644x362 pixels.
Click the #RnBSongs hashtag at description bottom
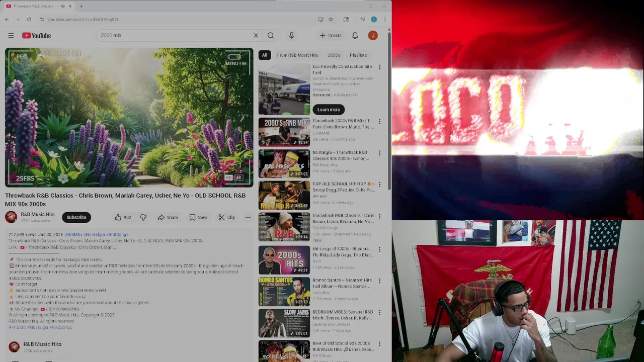pos(61,327)
